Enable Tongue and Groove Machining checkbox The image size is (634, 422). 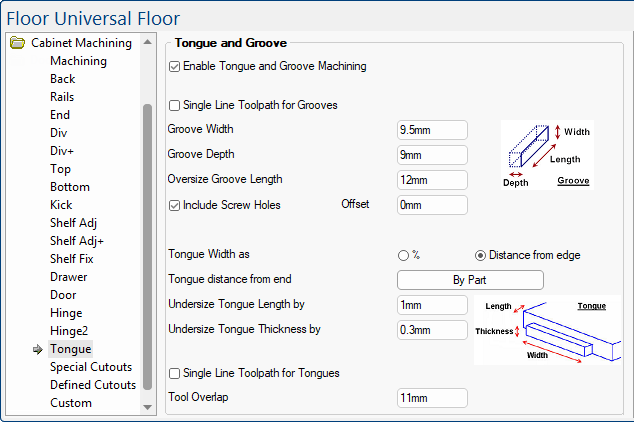[175, 67]
